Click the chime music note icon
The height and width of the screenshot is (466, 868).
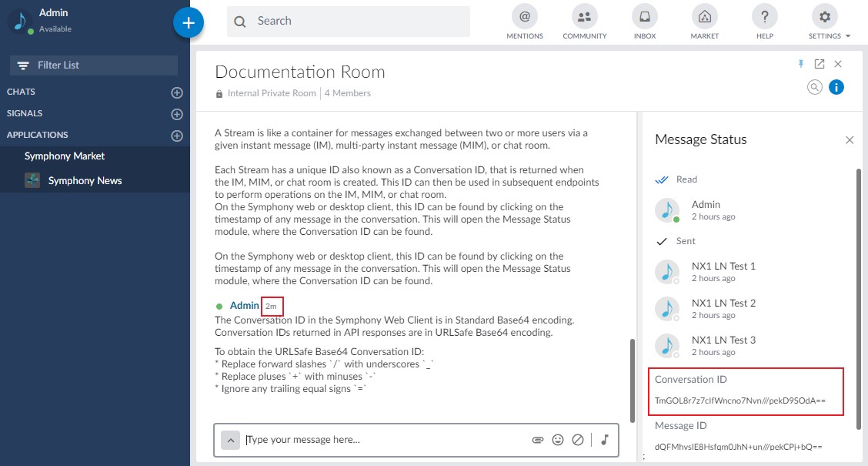[605, 440]
